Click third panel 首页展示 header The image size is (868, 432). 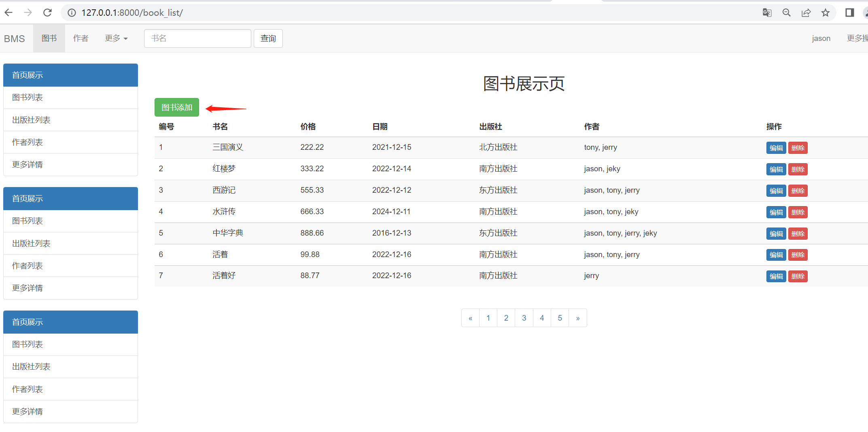70,322
